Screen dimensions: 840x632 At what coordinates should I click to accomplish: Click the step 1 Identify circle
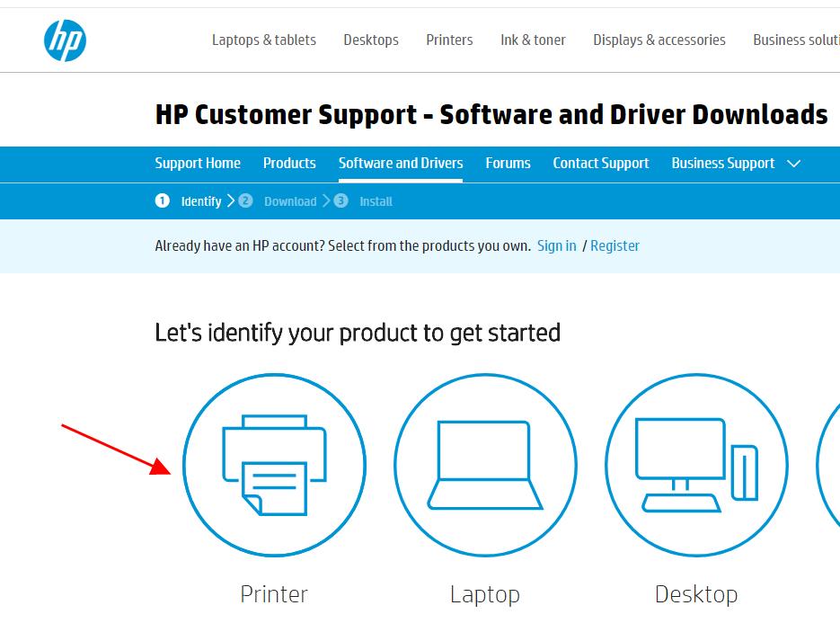click(162, 201)
